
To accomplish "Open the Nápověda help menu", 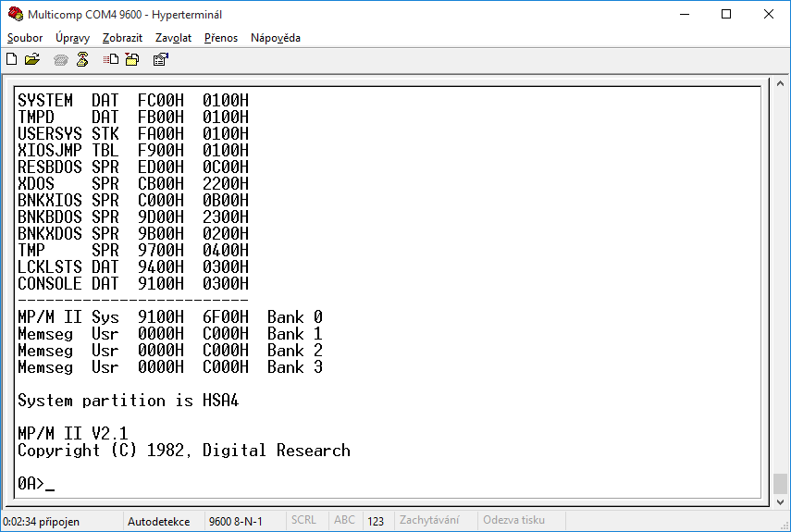I will [276, 38].
